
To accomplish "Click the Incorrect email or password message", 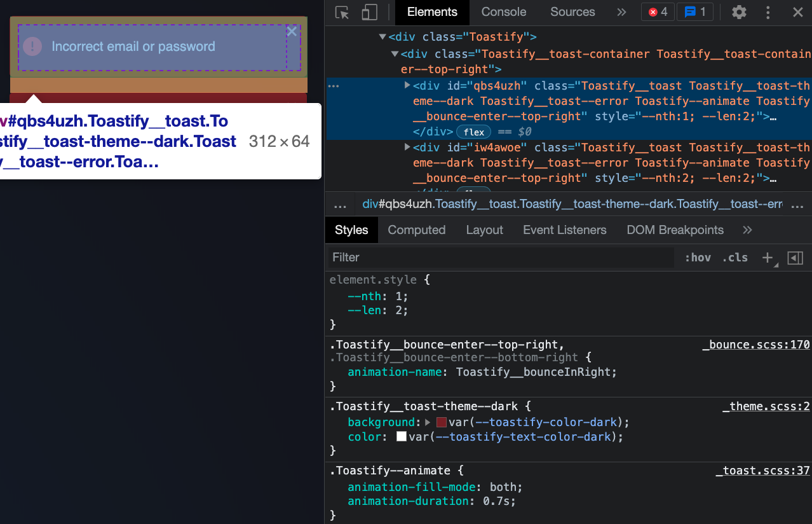I will click(133, 46).
